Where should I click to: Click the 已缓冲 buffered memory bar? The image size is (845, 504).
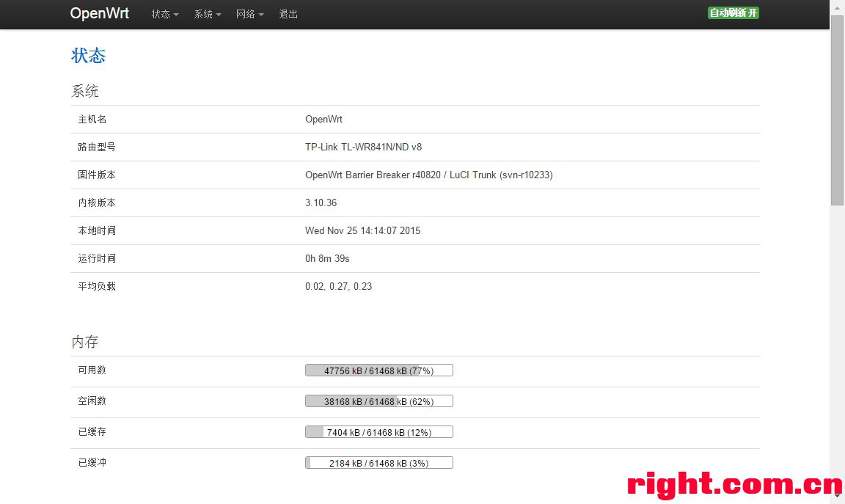[378, 463]
